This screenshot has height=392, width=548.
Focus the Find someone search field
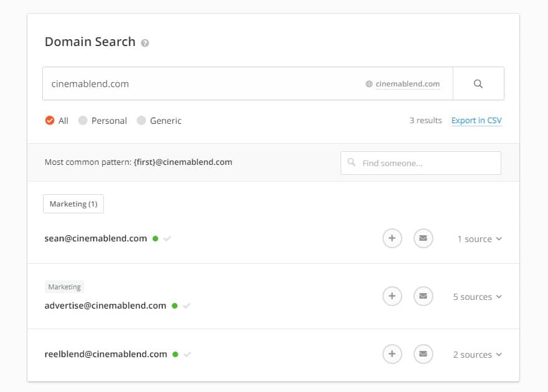(x=421, y=163)
